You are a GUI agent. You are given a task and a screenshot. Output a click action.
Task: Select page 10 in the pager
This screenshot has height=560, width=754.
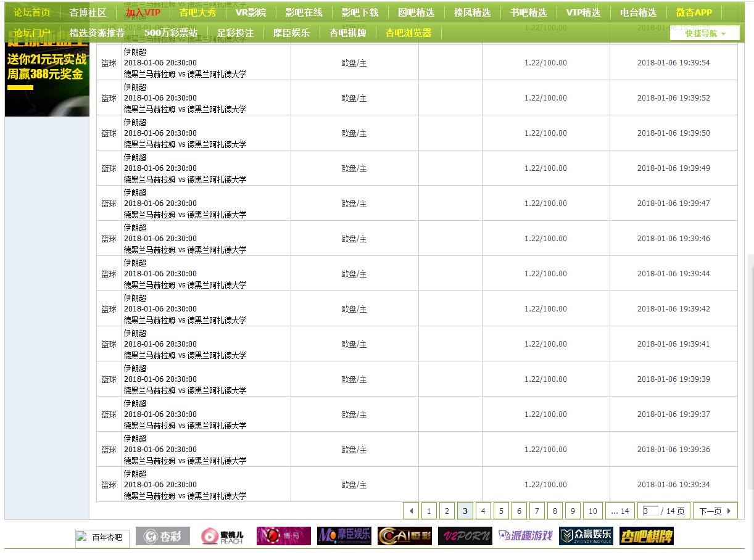[592, 511]
